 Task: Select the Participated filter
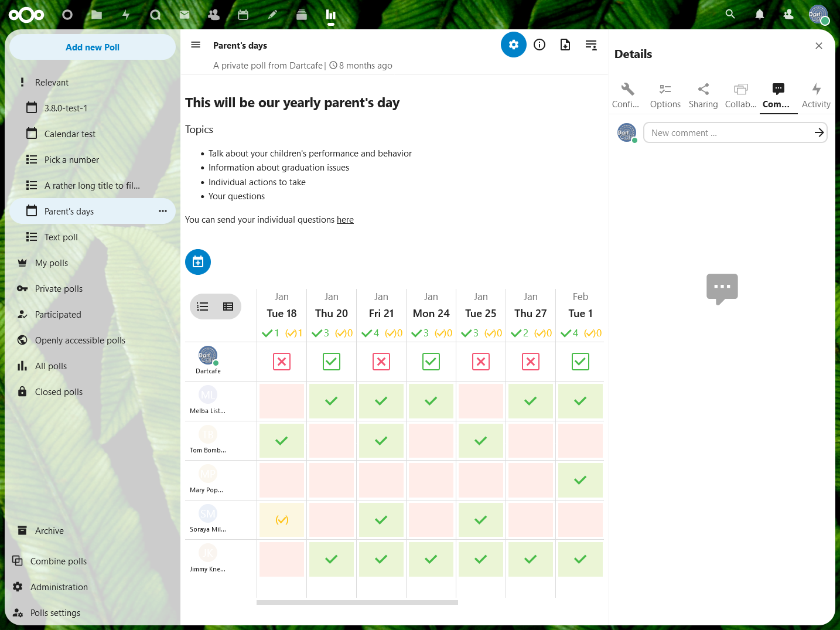click(x=93, y=314)
